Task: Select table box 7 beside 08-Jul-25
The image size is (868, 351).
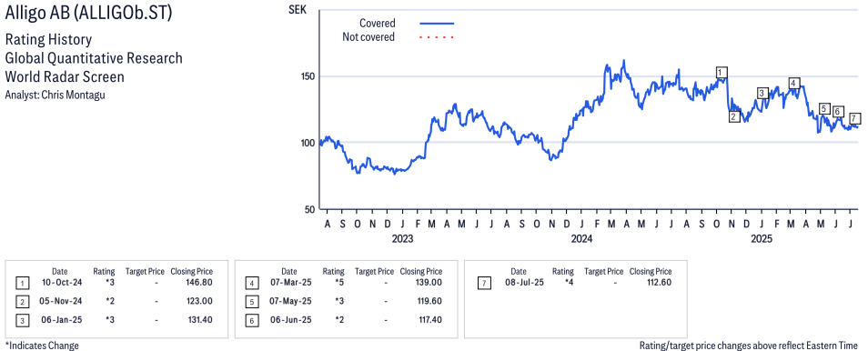Action: point(484,284)
